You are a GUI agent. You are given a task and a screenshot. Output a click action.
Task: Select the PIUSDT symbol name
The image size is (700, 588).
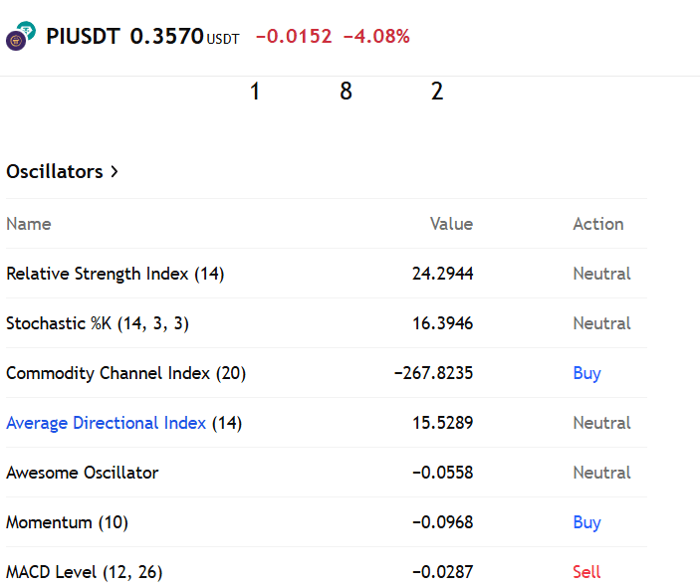(83, 36)
